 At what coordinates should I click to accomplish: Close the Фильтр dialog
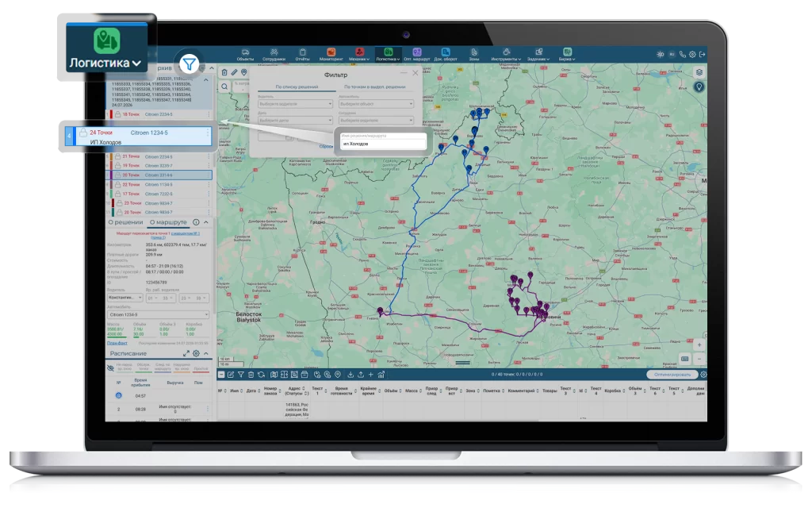415,73
